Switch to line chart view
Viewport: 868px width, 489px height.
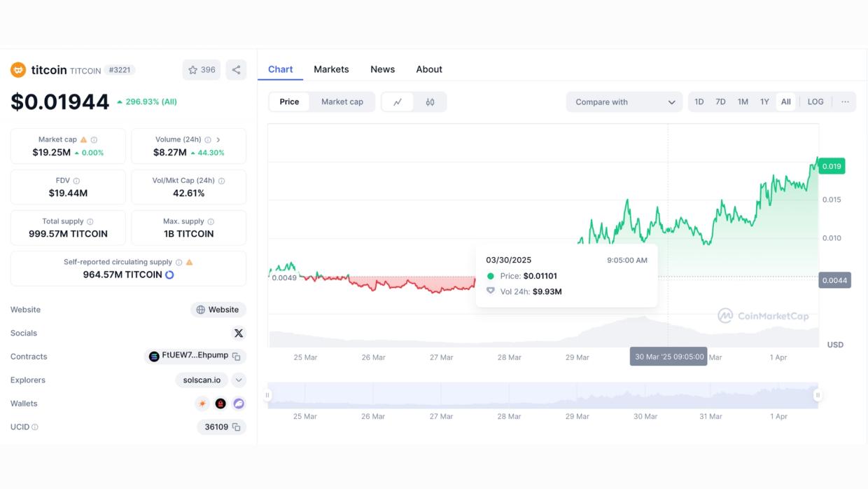pyautogui.click(x=398, y=102)
